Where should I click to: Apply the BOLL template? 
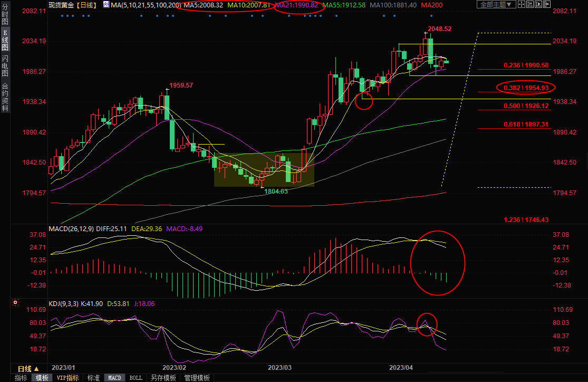coord(136,378)
